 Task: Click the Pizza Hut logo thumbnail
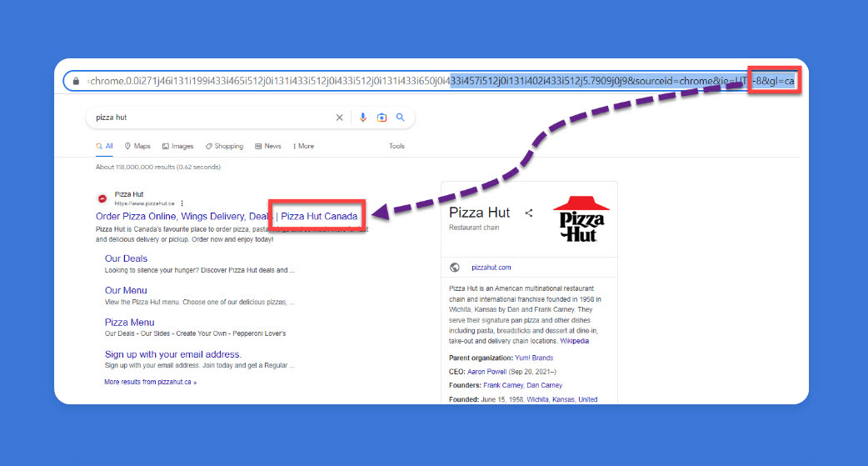point(581,218)
